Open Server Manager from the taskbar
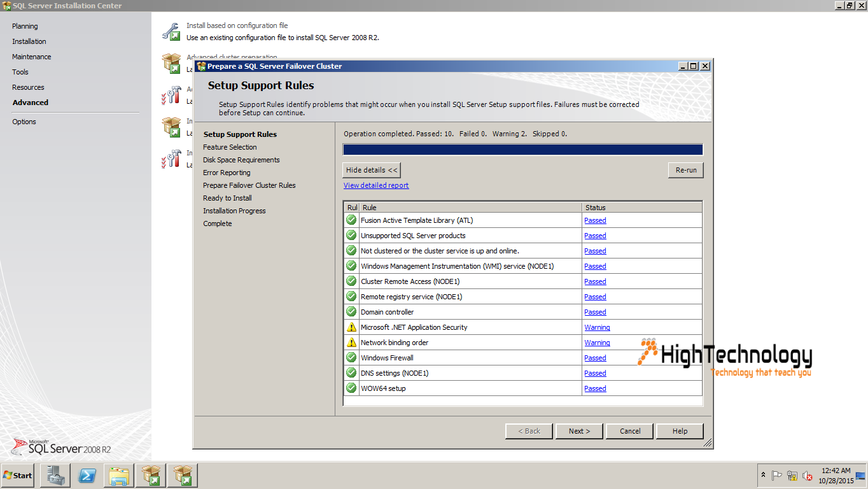 (55, 476)
